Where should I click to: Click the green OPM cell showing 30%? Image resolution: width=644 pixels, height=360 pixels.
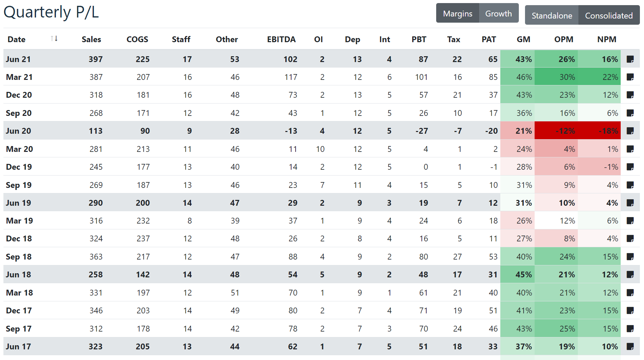coord(556,77)
